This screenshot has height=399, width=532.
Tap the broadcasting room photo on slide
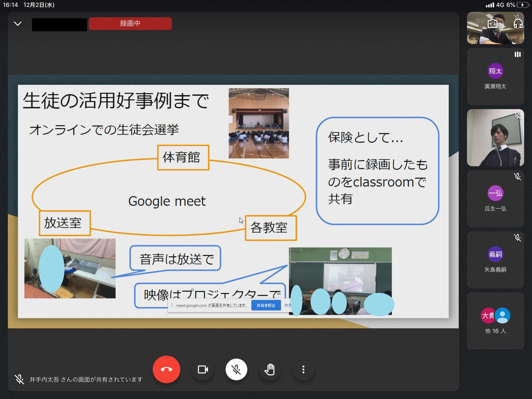click(70, 268)
